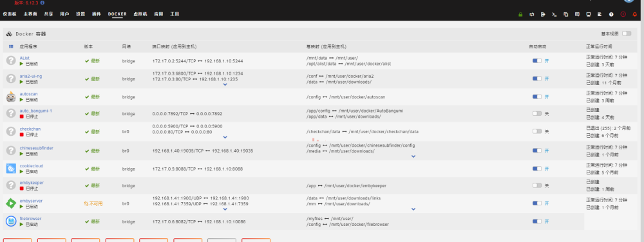Turn off autostart for ALList
Screen dimensions: 644x242
[x=537, y=60]
